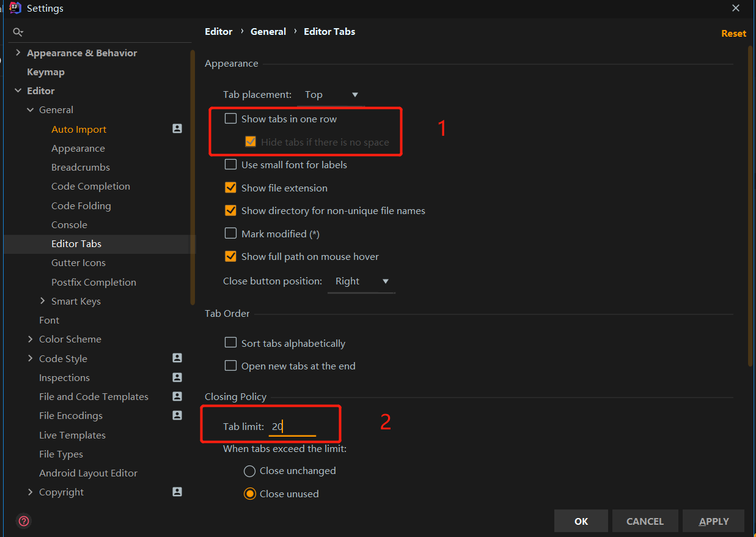Select the Close unused radio button
The width and height of the screenshot is (756, 537).
[249, 494]
